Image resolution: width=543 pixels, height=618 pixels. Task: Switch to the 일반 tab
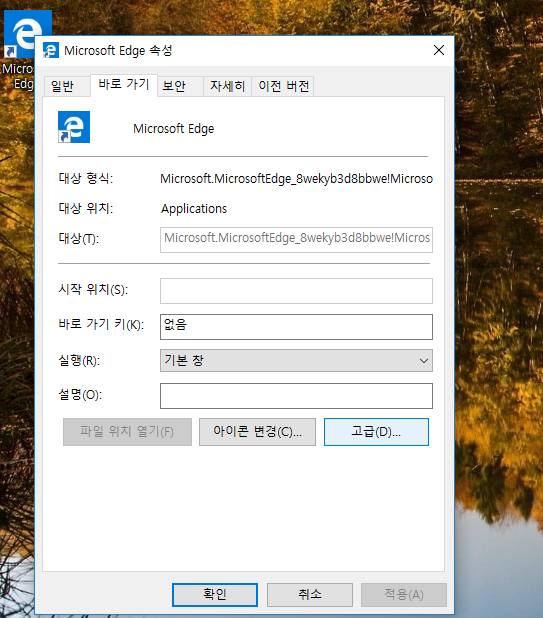pos(66,86)
